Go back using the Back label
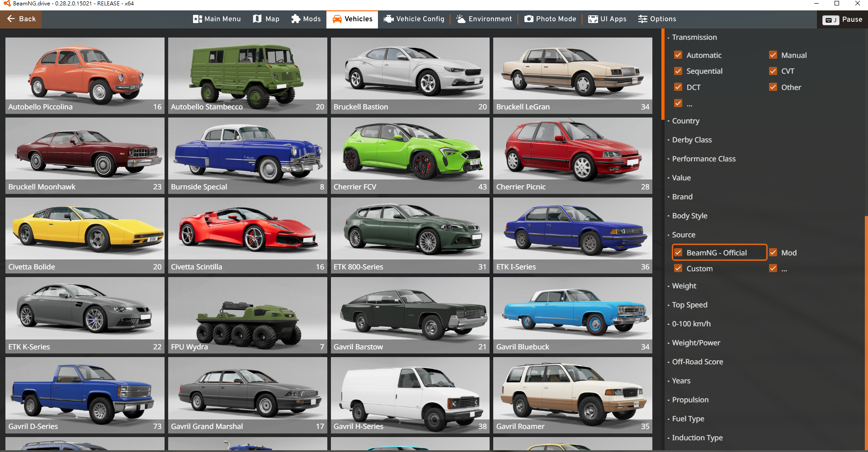Screen dimensions: 868x452 28,19
